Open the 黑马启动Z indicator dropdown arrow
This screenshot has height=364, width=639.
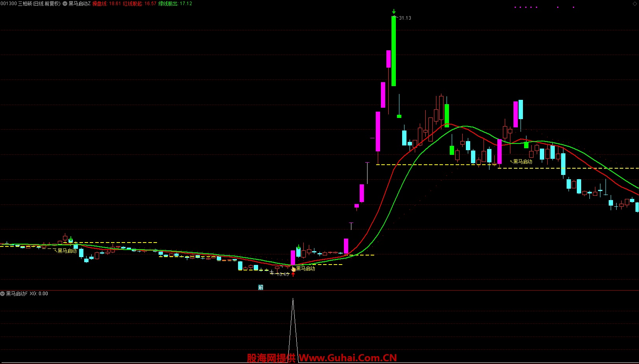coord(65,4)
